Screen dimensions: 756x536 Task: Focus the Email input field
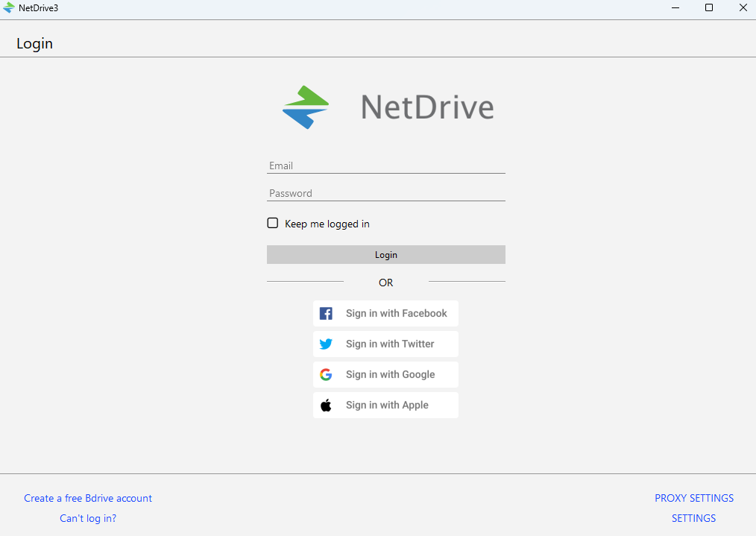[x=385, y=165]
